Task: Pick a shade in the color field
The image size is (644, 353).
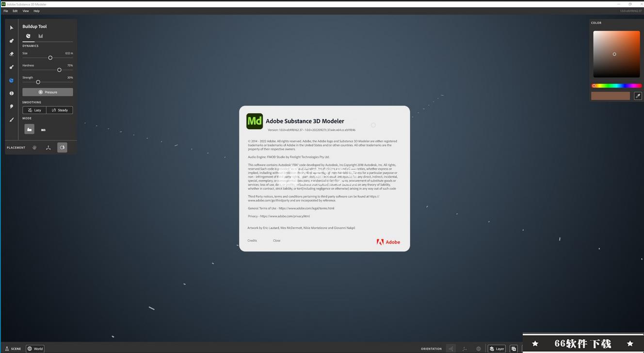Action: click(616, 54)
